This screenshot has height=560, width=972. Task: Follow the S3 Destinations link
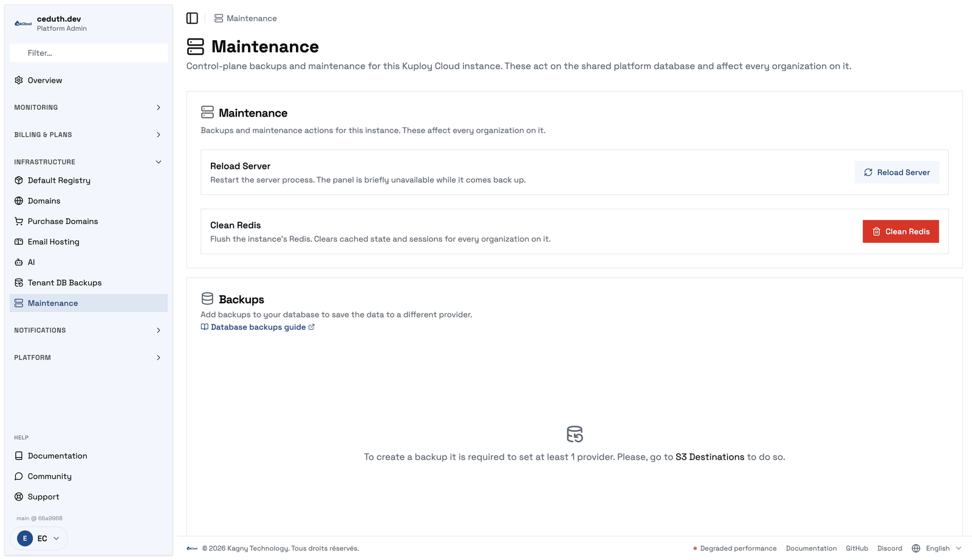(710, 457)
